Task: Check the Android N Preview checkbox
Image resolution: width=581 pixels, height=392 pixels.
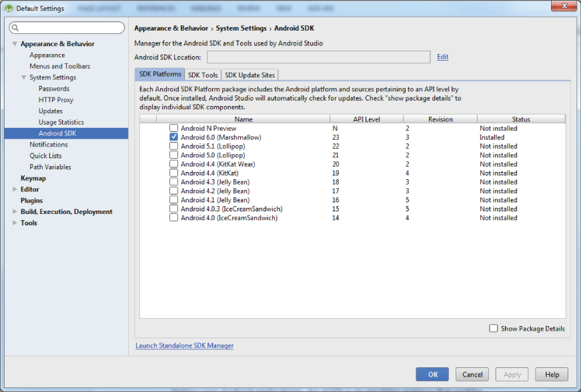Action: [x=174, y=128]
